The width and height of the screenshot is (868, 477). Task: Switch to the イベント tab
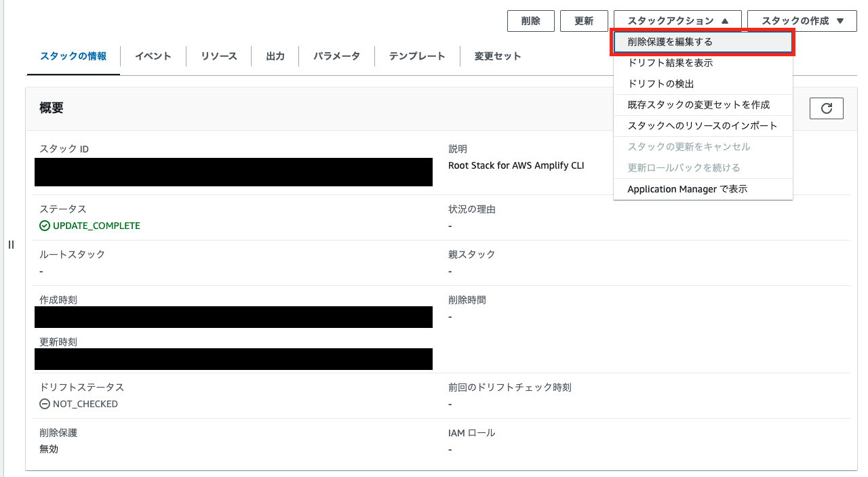pyautogui.click(x=153, y=56)
